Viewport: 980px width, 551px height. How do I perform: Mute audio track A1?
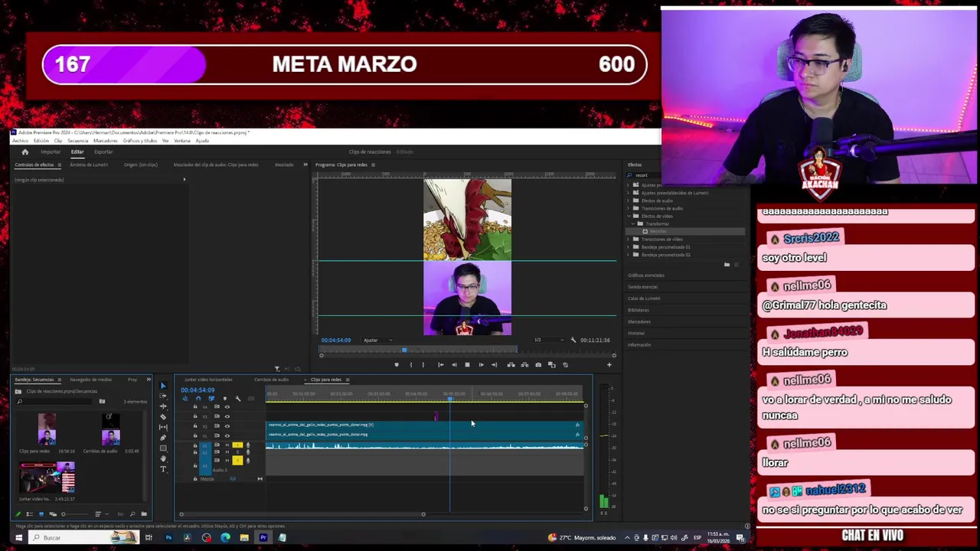point(227,445)
